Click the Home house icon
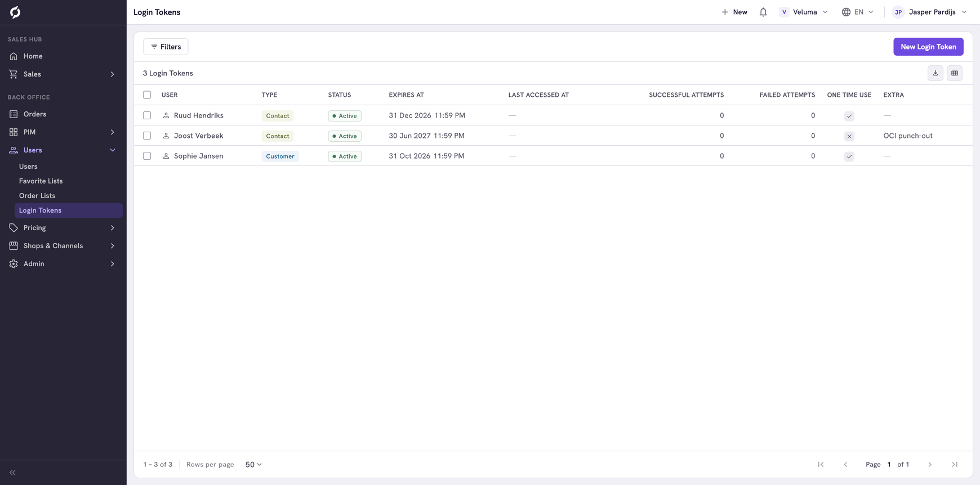This screenshot has height=485, width=980. click(14, 56)
